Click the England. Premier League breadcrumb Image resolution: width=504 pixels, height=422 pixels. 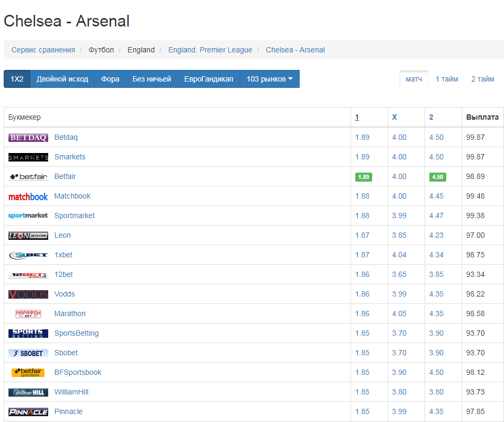210,50
